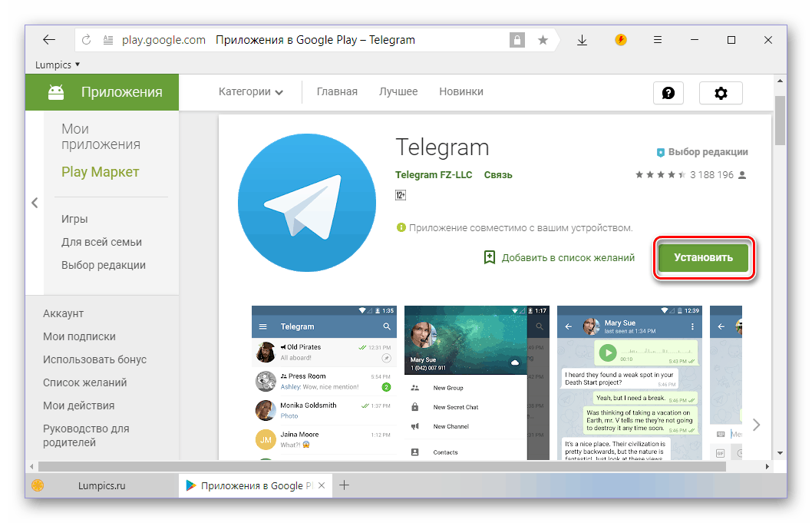Open Главная tab

tap(337, 91)
